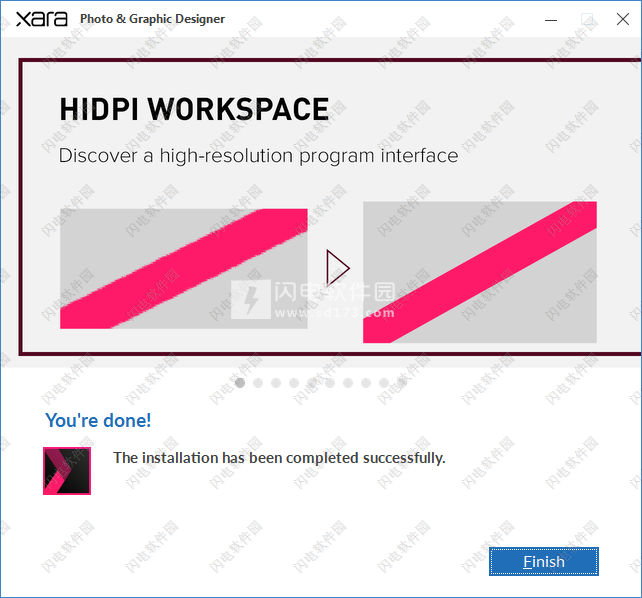Show the seventh slideshow dot slide

point(348,383)
